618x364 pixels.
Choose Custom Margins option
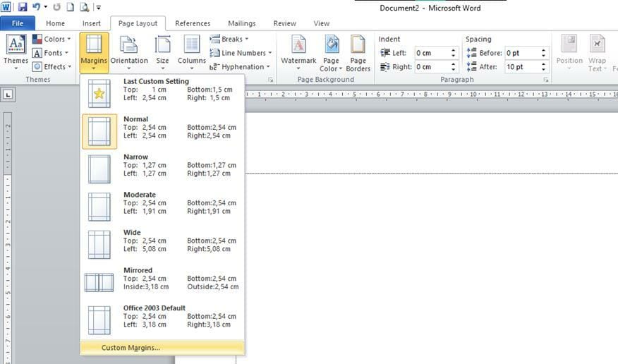coord(131,348)
